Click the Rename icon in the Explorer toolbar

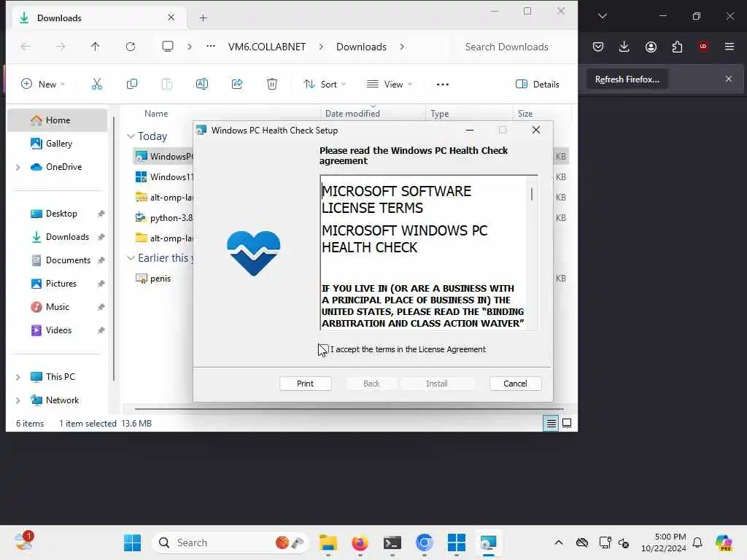(x=202, y=85)
